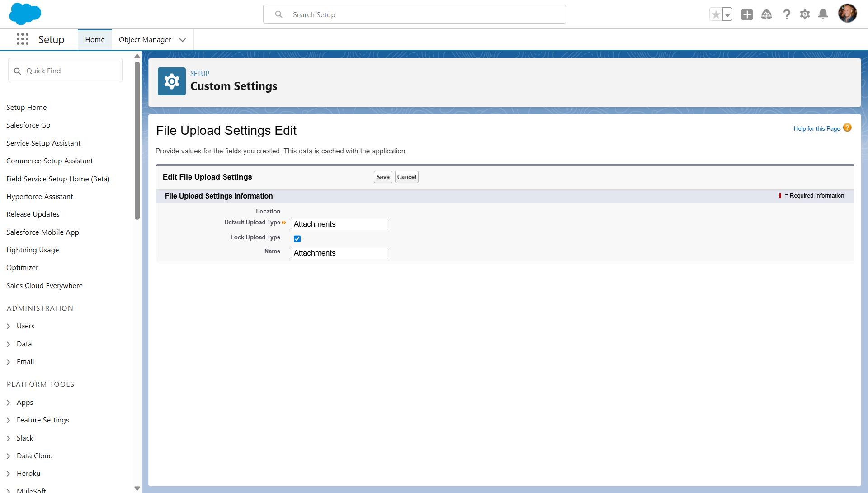Open the notifications bell
Viewport: 868px width, 493px height.
[x=823, y=14]
